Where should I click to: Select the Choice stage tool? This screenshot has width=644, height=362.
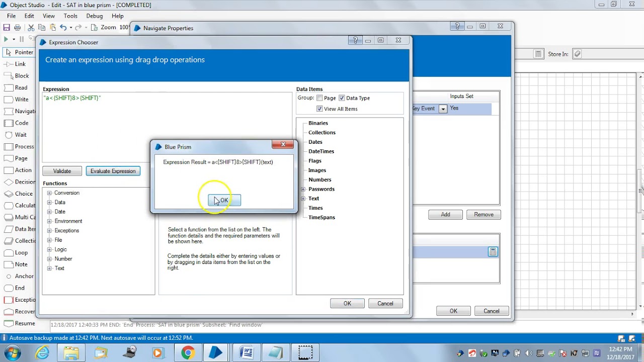[x=19, y=194]
